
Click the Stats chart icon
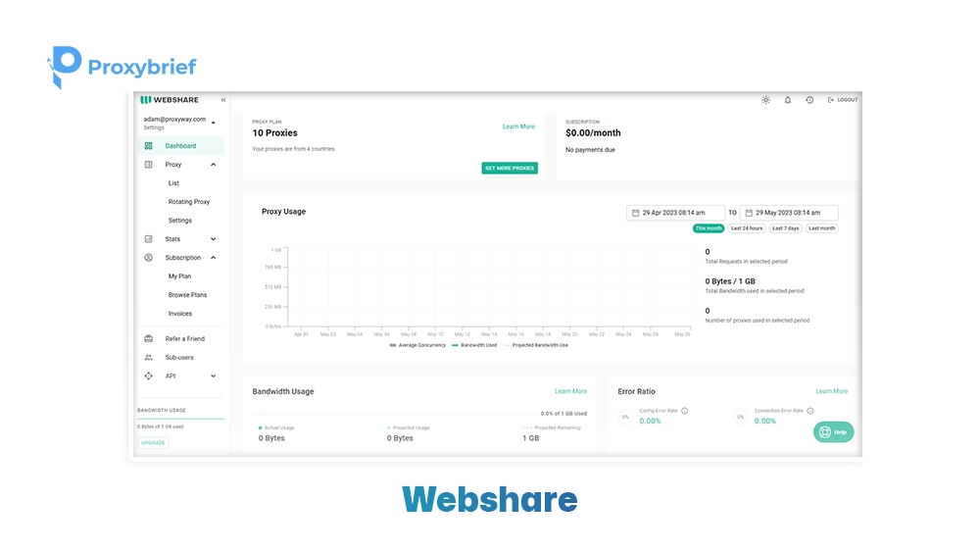coord(149,239)
